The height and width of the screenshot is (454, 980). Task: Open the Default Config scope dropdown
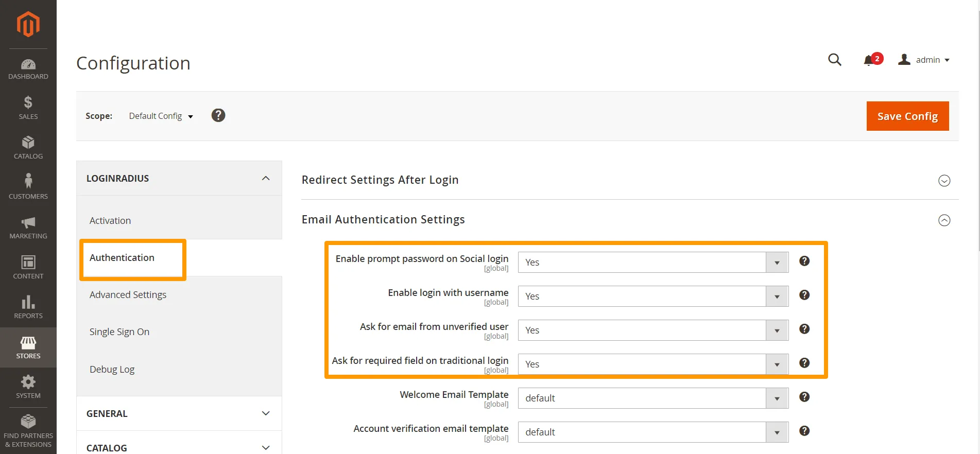(161, 116)
